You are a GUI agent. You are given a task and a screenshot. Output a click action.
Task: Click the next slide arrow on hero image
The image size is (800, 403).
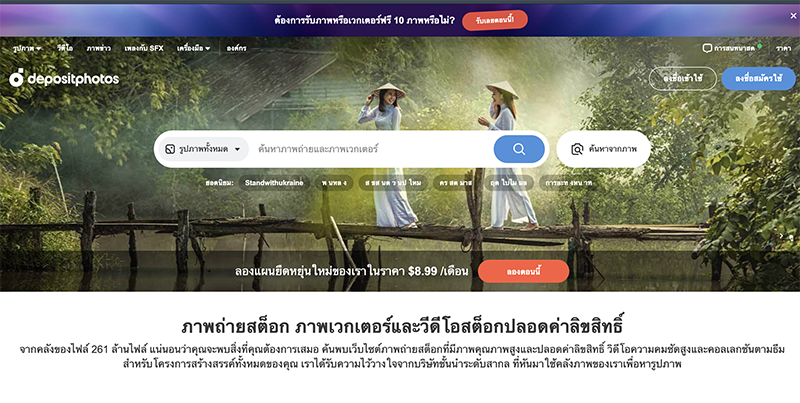[x=781, y=235]
